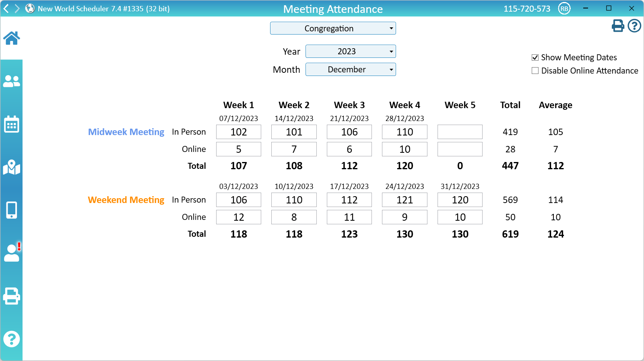Click the Week 5 column header
This screenshot has width=644, height=361.
click(460, 105)
